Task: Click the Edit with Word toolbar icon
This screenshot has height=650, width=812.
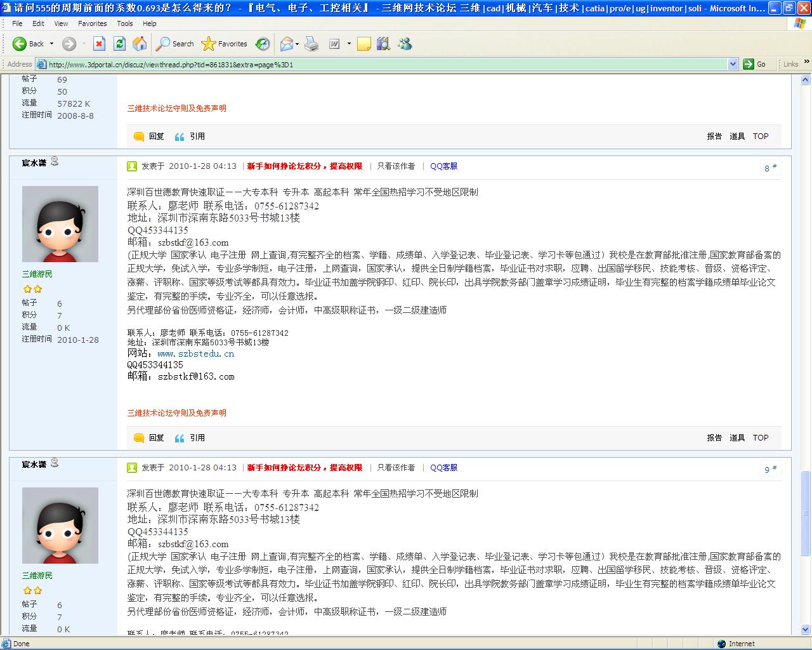Action: tap(334, 44)
